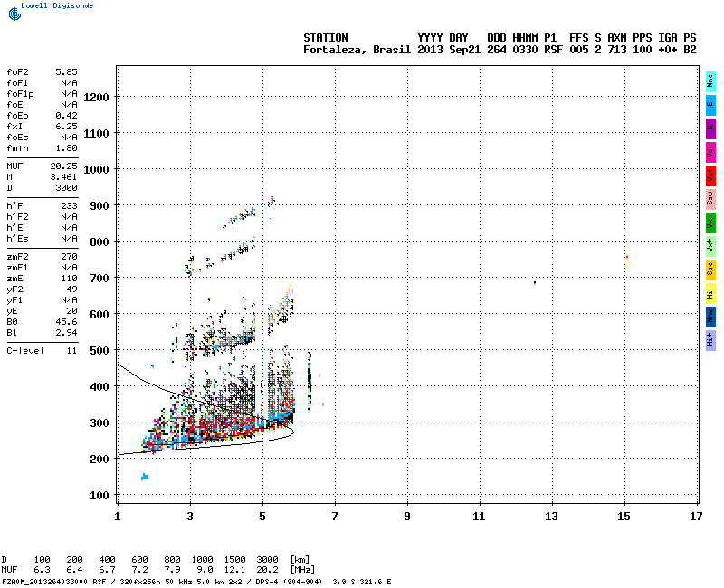Click the DDD day number 264
Screen dimensions: 724x588
(x=497, y=50)
